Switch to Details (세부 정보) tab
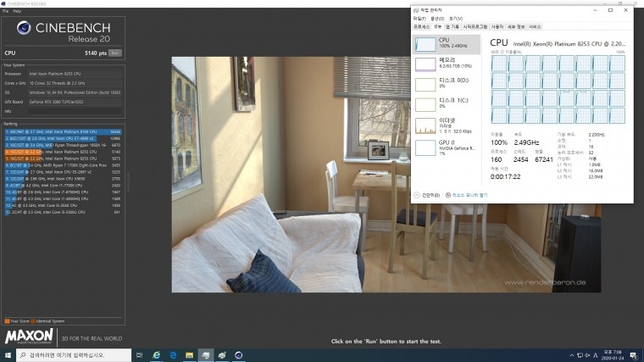The width and height of the screenshot is (644, 362). point(516,27)
